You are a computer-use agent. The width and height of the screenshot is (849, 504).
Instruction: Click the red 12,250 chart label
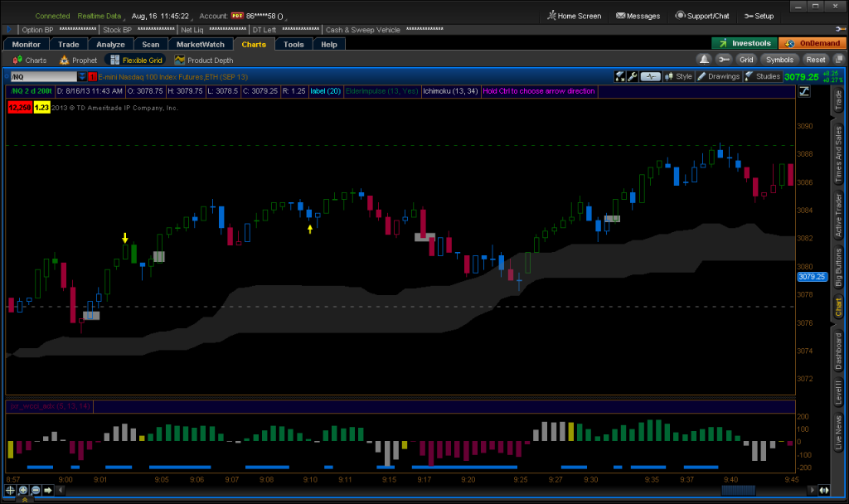click(20, 108)
